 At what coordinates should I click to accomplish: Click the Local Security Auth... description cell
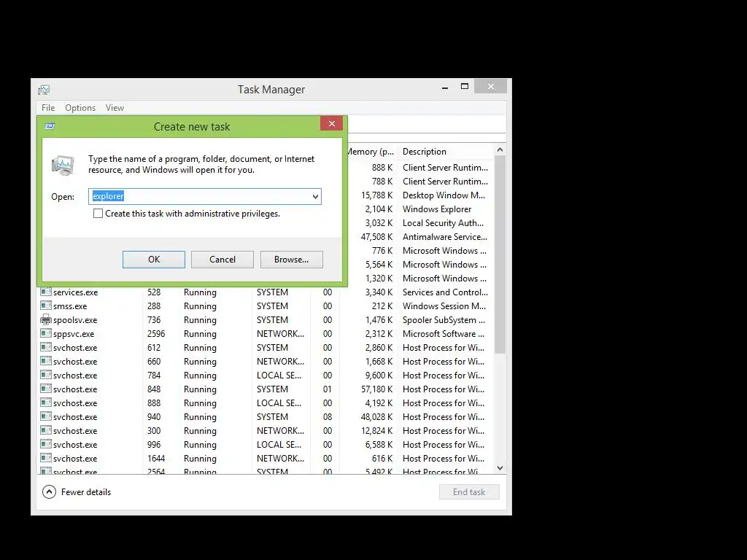(x=443, y=223)
